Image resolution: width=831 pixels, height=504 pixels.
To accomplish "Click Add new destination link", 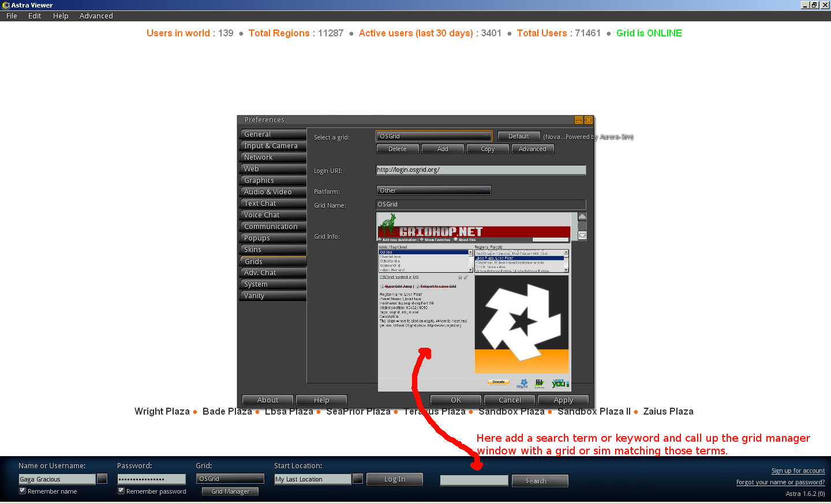I will pos(399,240).
